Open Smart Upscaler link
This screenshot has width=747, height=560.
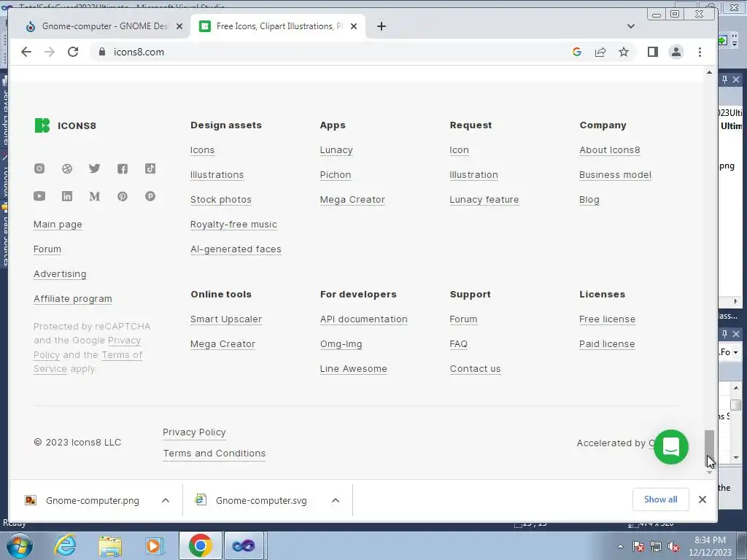point(226,319)
